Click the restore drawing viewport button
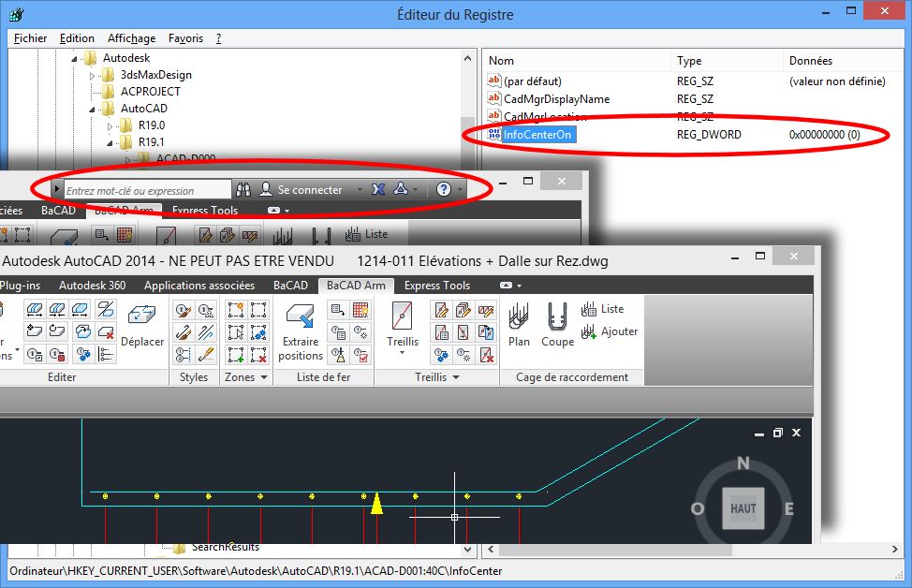912x588 pixels. tap(778, 433)
